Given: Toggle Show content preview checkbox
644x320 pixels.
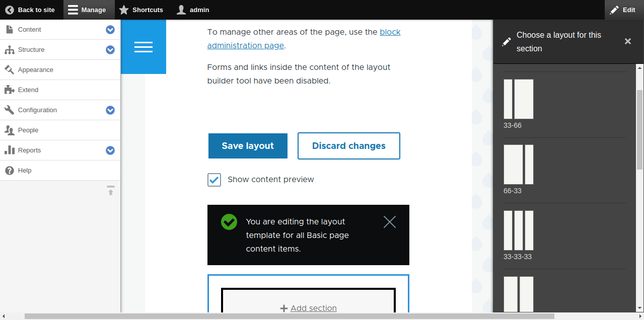Looking at the screenshot, I should pos(214,180).
